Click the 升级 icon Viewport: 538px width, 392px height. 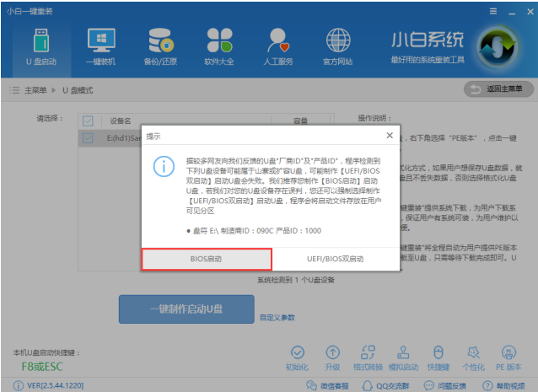coord(332,358)
